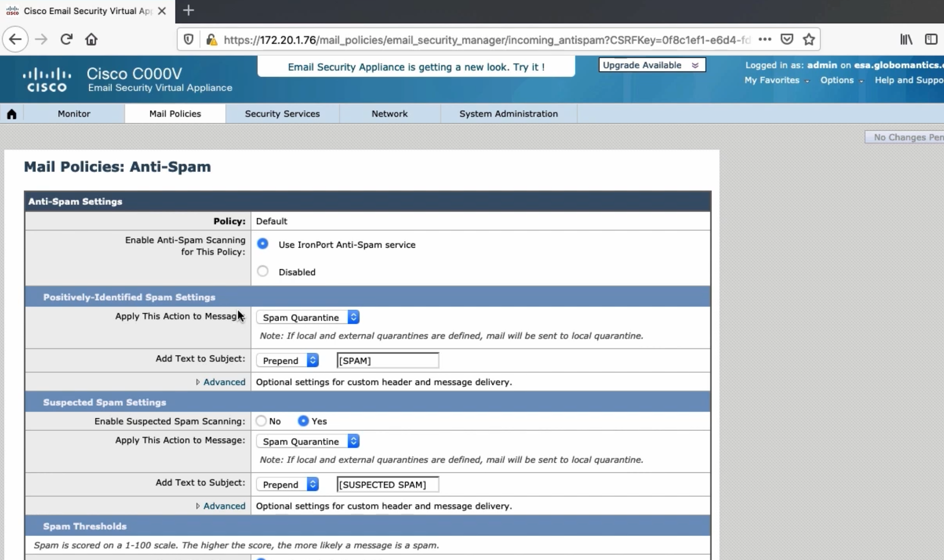Open Prepend dropdown beside [SUSPECTED SPAM] field

pos(287,484)
